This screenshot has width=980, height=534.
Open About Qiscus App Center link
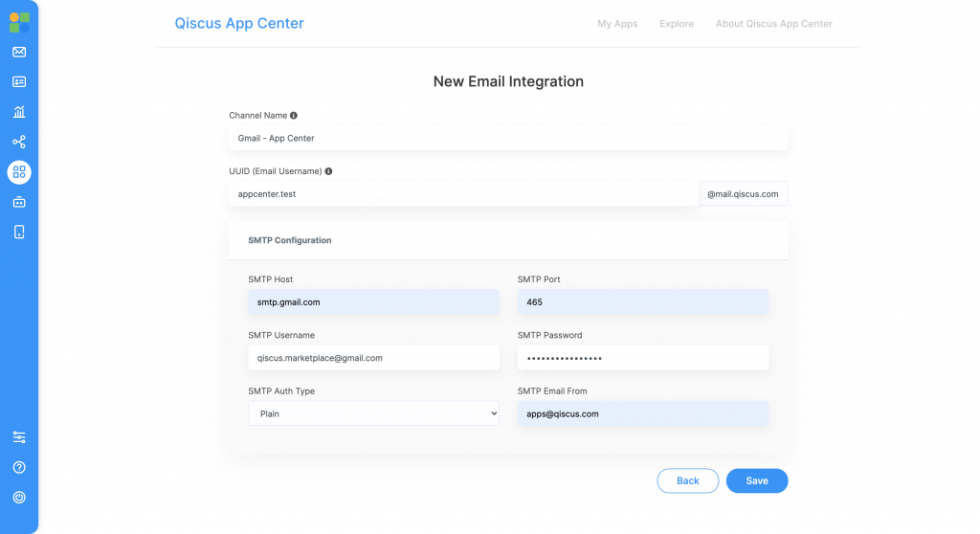[x=773, y=24]
